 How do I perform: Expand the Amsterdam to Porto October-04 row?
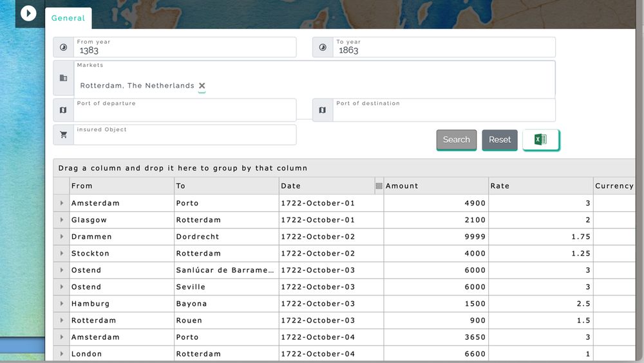pyautogui.click(x=62, y=337)
